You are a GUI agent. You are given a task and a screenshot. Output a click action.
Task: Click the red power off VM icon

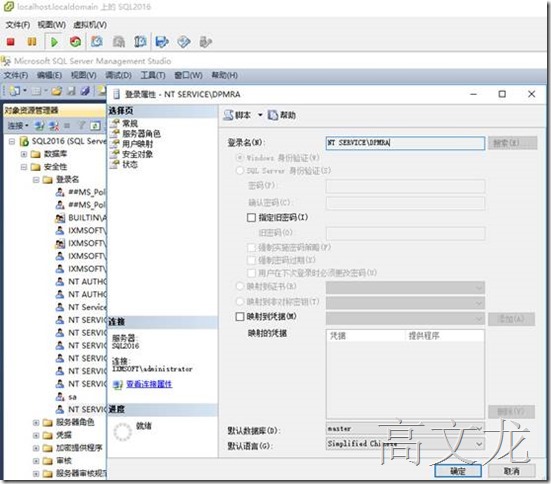pyautogui.click(x=11, y=42)
